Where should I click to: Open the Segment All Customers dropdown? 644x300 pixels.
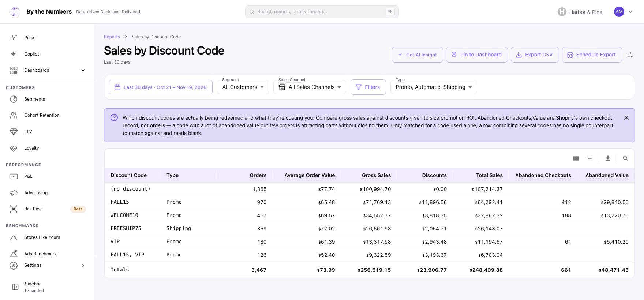243,87
